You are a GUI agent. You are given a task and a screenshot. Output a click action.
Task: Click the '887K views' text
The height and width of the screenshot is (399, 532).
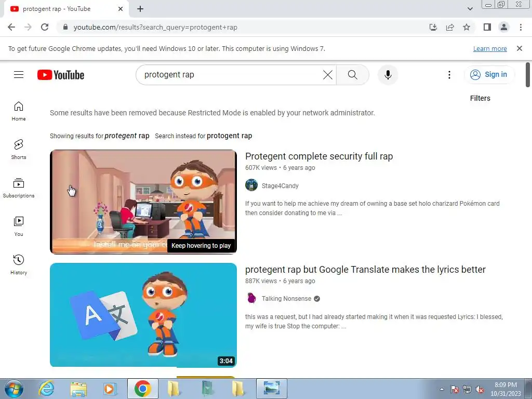[x=261, y=281]
